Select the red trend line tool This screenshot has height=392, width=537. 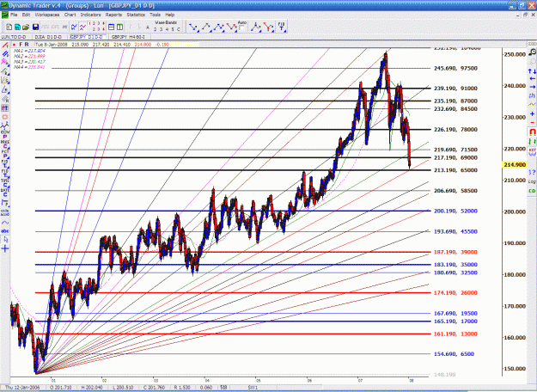[x=5, y=45]
